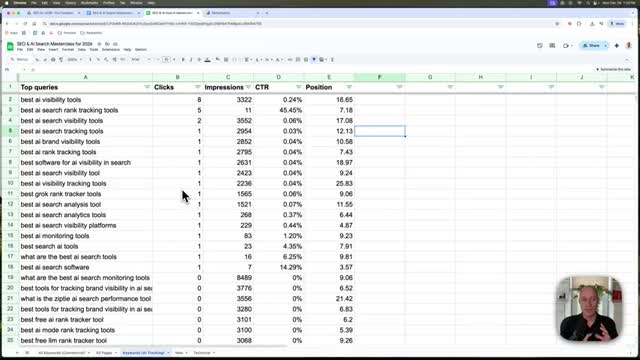Bookmark this page with the star icon

(557, 24)
